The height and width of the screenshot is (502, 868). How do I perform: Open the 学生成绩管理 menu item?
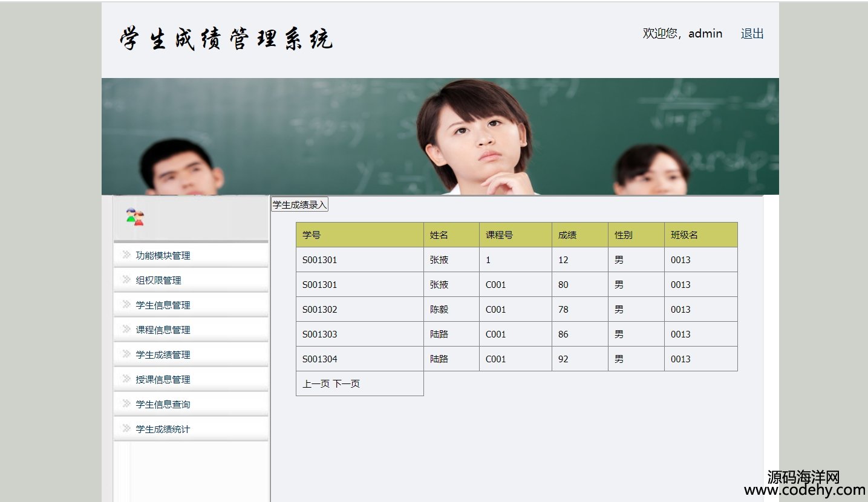pos(163,355)
